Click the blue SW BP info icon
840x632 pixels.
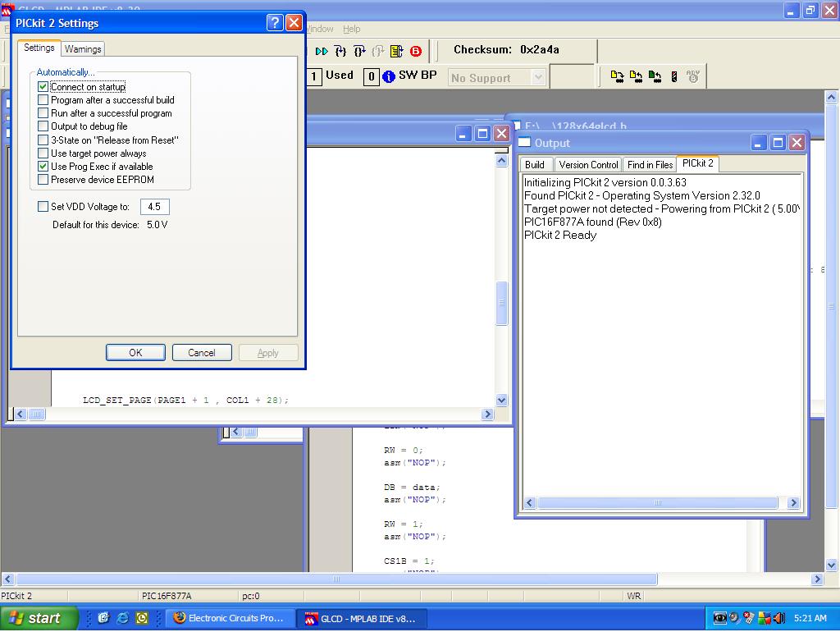pyautogui.click(x=389, y=76)
